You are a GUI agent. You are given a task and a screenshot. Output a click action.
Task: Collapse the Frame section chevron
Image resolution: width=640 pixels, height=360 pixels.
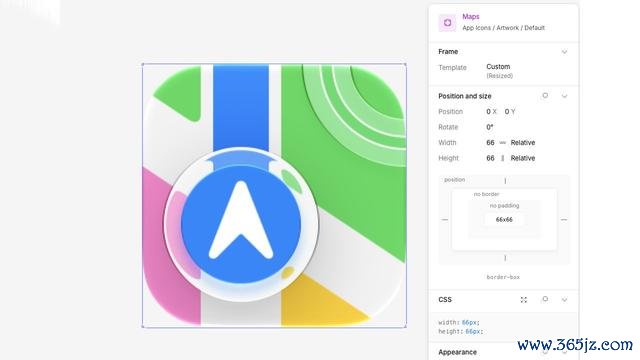564,52
